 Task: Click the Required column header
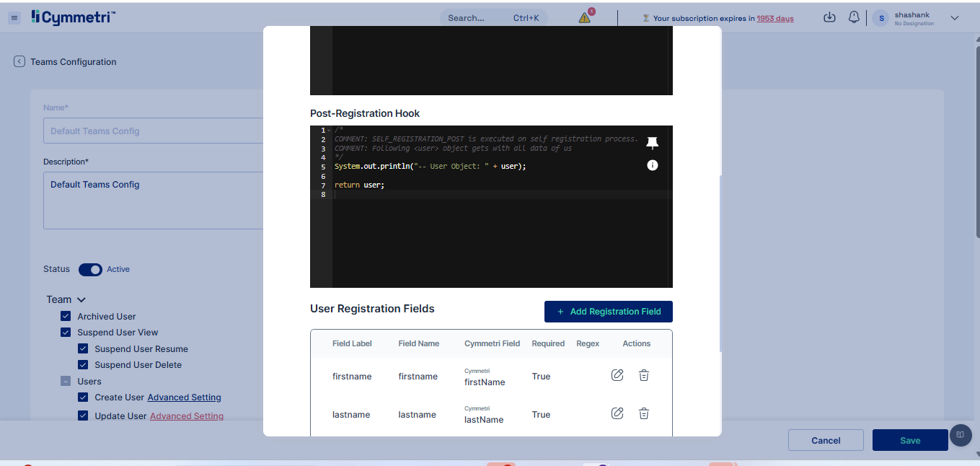point(548,343)
